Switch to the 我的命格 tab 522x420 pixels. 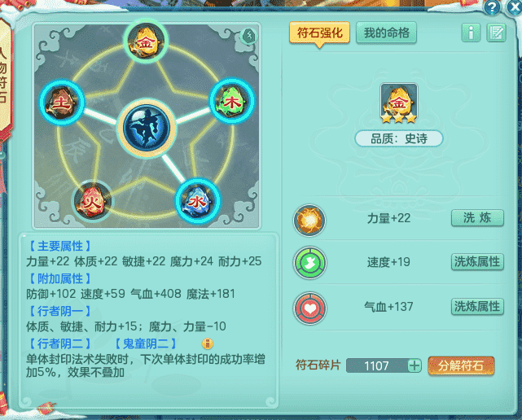pos(386,33)
